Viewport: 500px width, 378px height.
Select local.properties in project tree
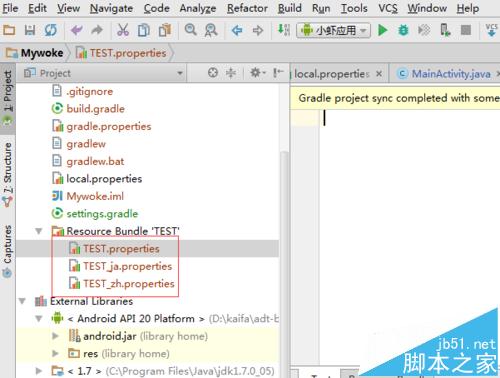click(x=97, y=179)
